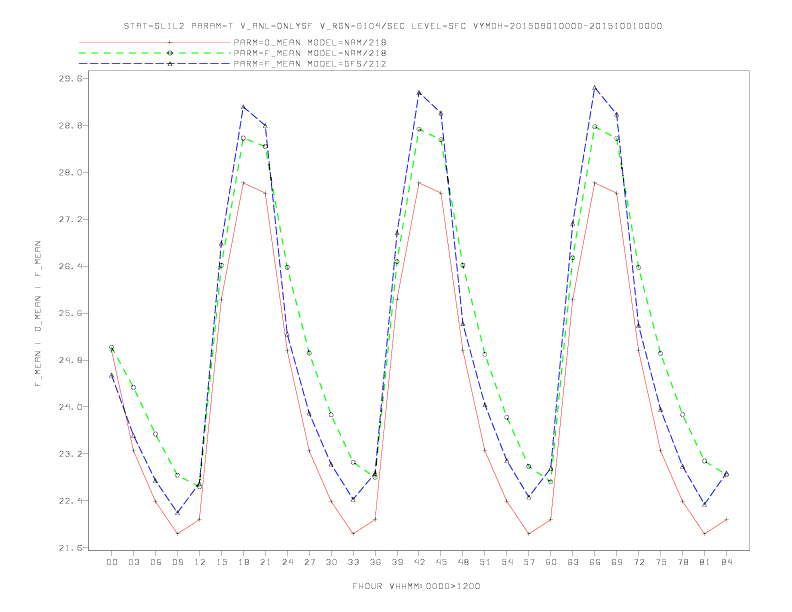Click x-axis tick label 39
The image size is (792, 612).
397,562
